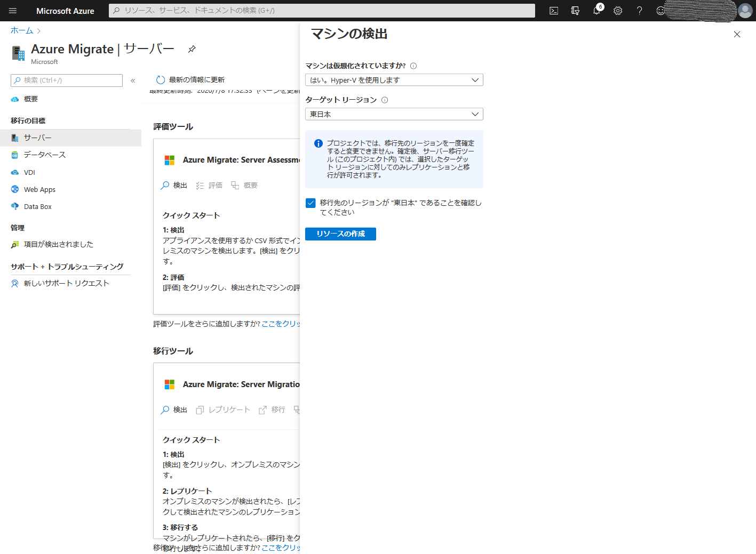The width and height of the screenshot is (756, 554).
Task: Click the info icon in region notice
Action: pyautogui.click(x=319, y=143)
